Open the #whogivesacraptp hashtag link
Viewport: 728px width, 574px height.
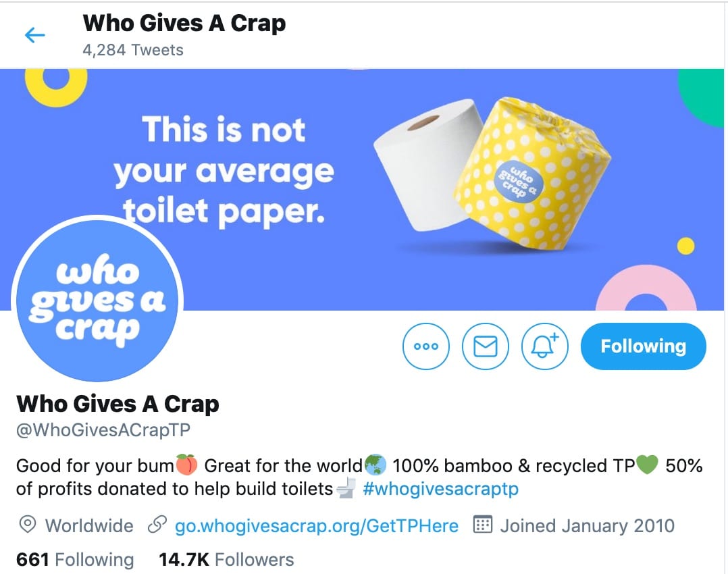440,489
